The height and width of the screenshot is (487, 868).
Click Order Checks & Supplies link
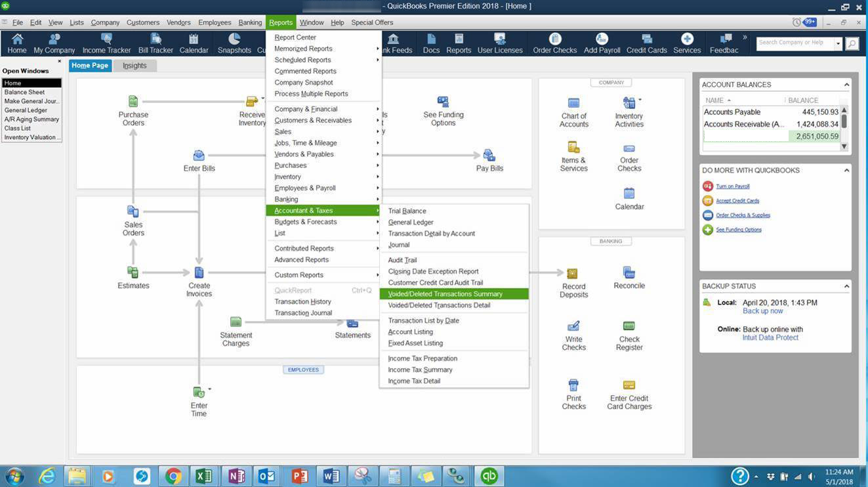(x=743, y=215)
